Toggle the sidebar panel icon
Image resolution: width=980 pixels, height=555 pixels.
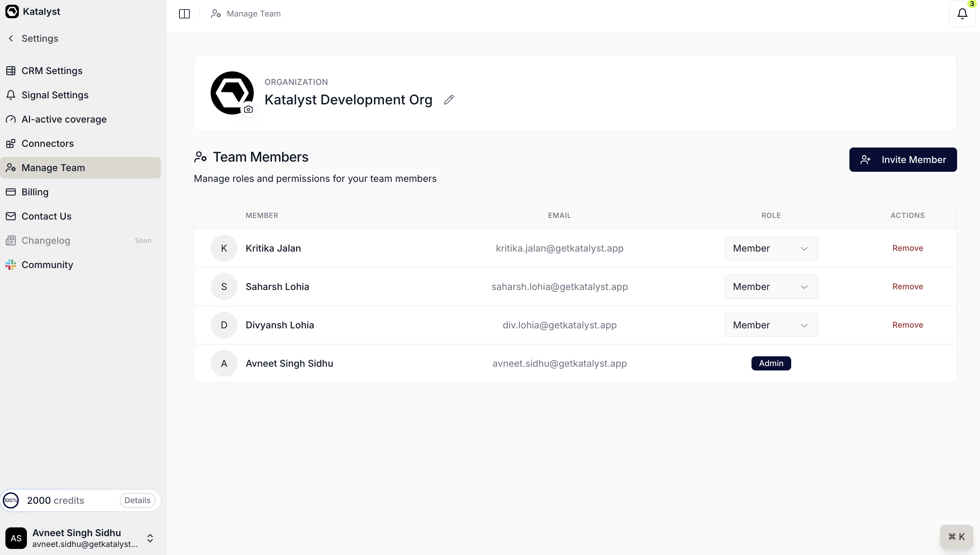(184, 14)
